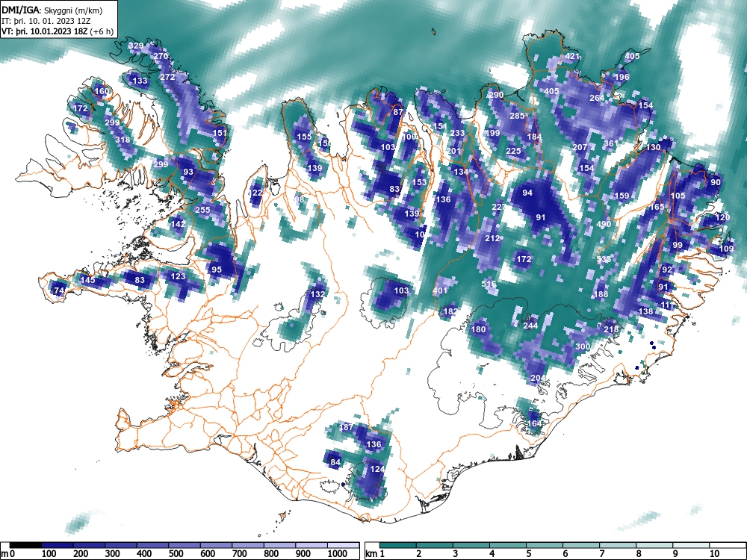Click the 204 value on the map
The height and width of the screenshot is (560, 747).
pyautogui.click(x=537, y=378)
